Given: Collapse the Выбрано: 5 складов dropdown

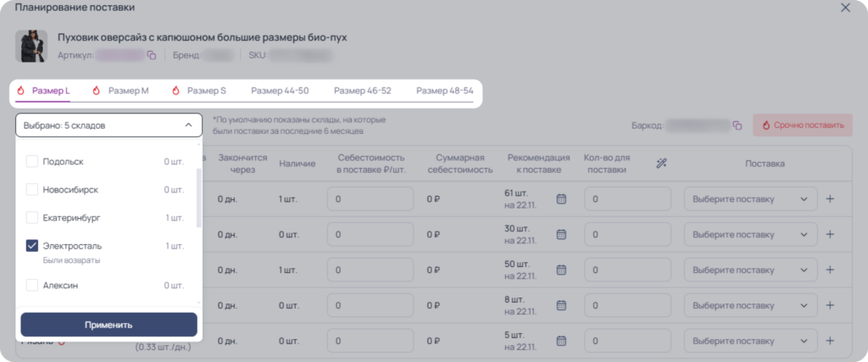Looking at the screenshot, I should [109, 125].
